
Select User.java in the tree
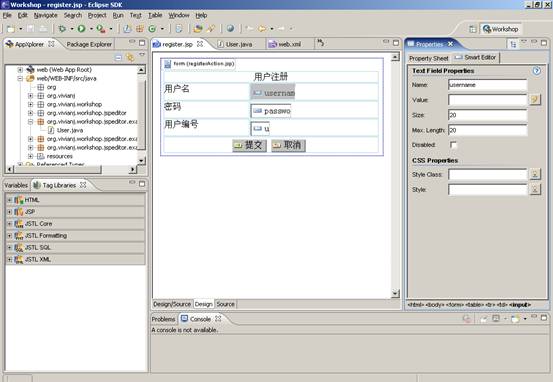66,130
